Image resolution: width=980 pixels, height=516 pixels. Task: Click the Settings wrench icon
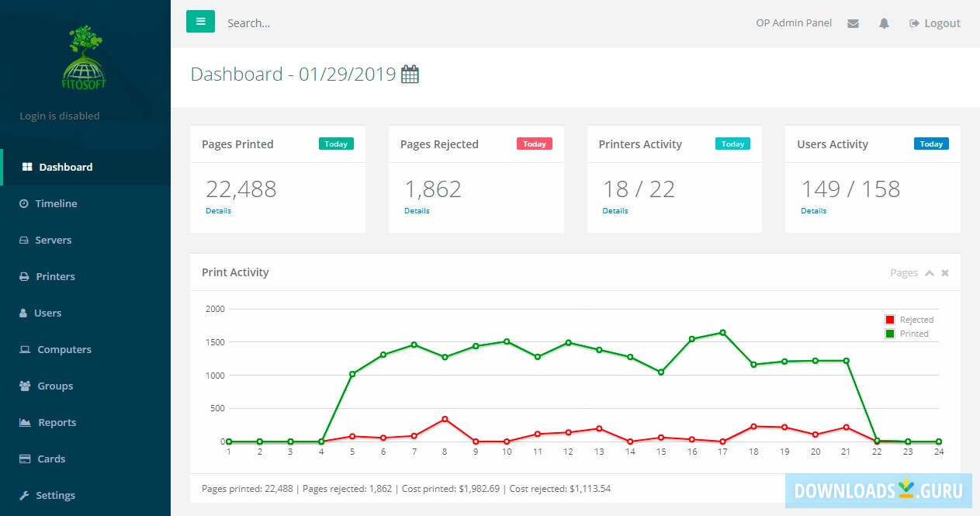click(24, 495)
